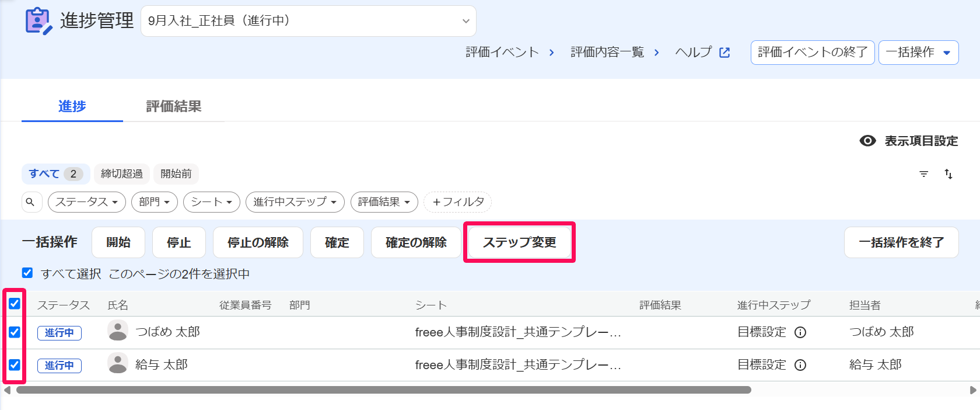This screenshot has height=410, width=980.
Task: Click the info icon in 給与 太郎's 目標設定 cell
Action: point(801,365)
